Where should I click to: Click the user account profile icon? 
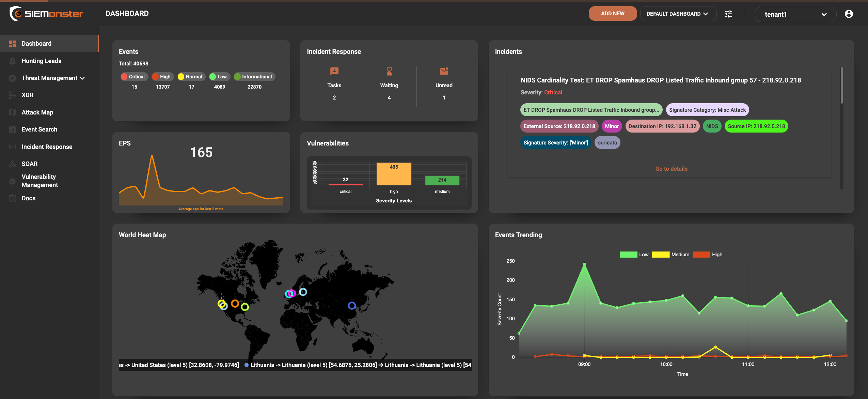click(x=849, y=14)
